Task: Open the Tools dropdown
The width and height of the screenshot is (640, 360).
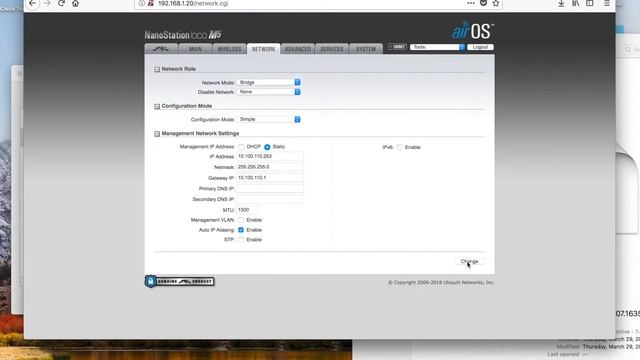Action: coord(437,47)
